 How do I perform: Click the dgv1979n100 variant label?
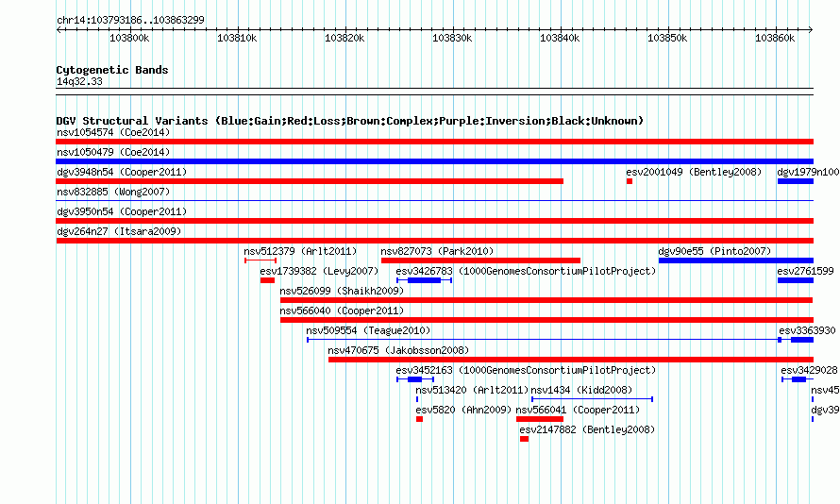(x=809, y=172)
